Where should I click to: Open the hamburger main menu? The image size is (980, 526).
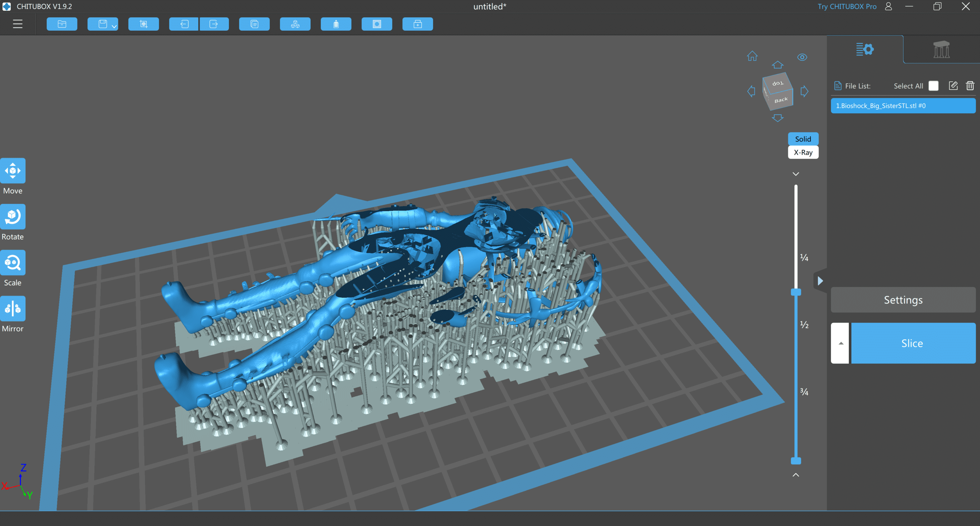click(18, 25)
